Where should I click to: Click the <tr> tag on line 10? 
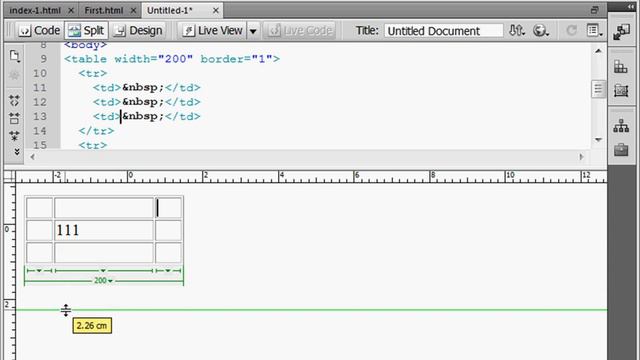point(93,73)
